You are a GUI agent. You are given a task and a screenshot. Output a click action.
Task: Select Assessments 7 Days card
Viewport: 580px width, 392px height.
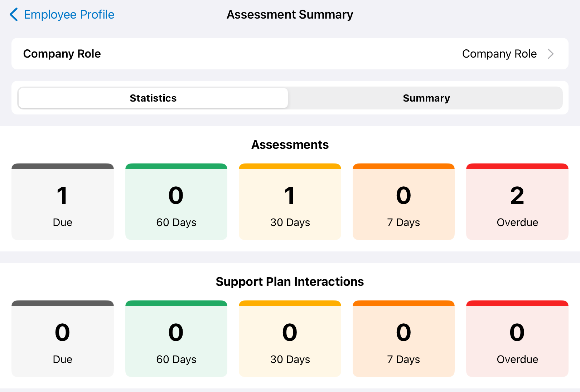pos(403,202)
